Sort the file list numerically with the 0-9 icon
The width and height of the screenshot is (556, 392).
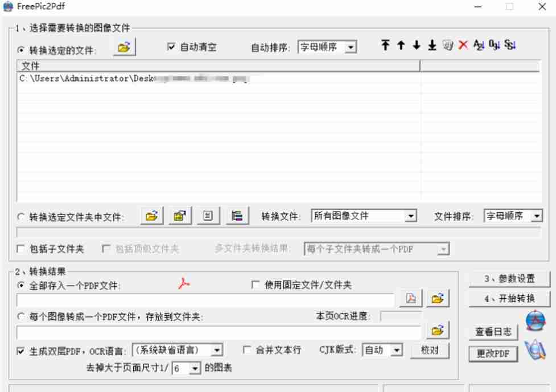coord(495,45)
